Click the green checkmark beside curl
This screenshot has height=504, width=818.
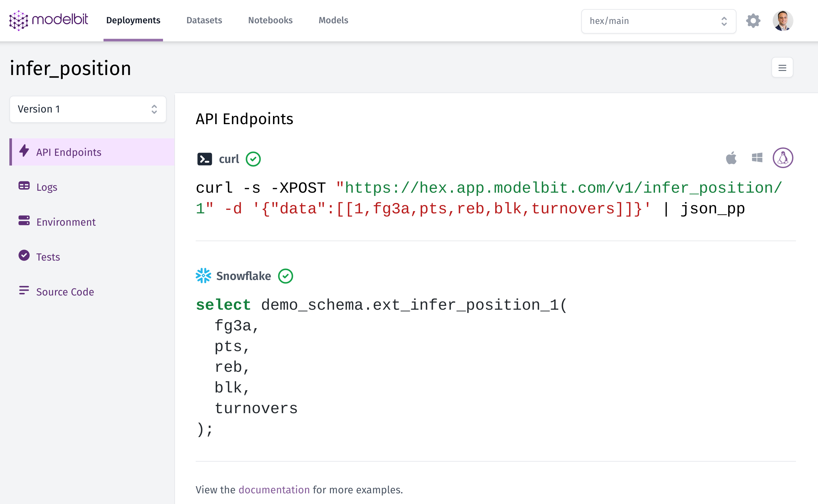pyautogui.click(x=253, y=159)
